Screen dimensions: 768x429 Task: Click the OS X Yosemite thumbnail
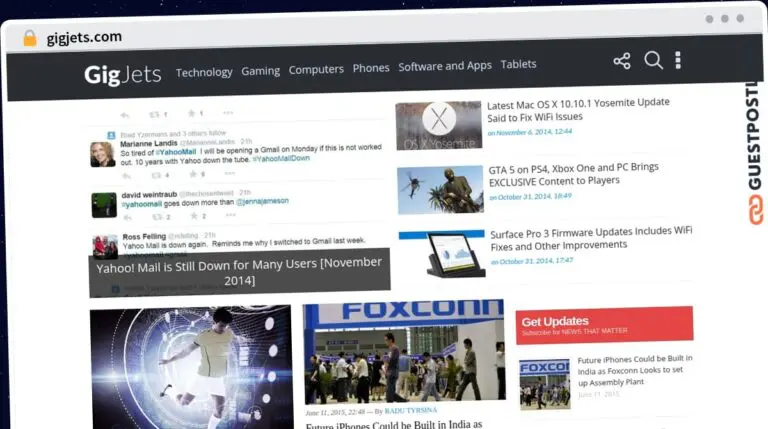438,126
